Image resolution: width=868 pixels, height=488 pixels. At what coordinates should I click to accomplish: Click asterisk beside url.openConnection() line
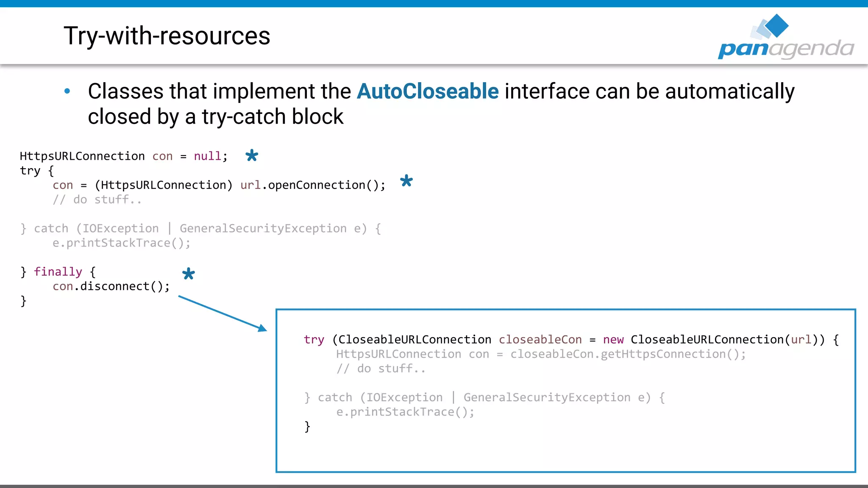[406, 181]
